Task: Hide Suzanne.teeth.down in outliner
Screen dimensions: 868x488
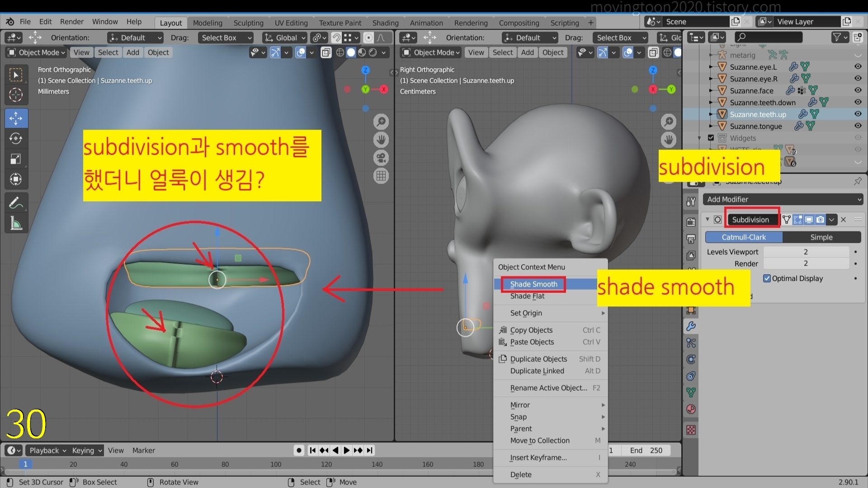Action: (858, 102)
